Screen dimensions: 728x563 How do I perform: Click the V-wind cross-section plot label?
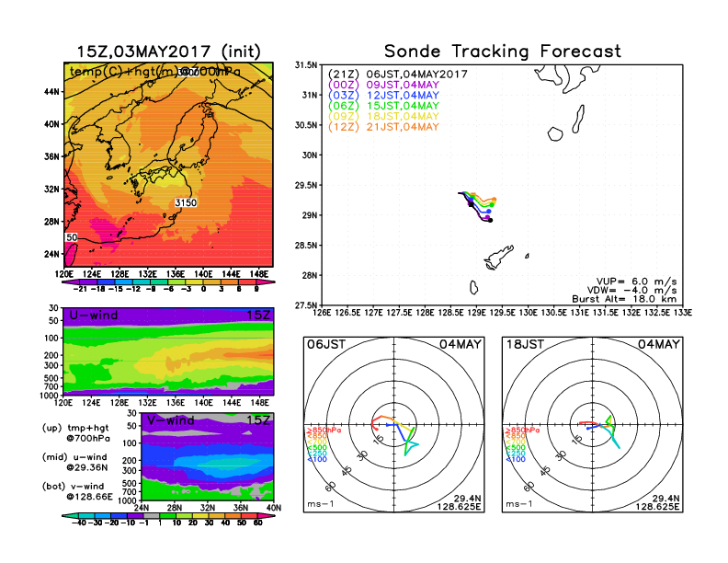172,420
